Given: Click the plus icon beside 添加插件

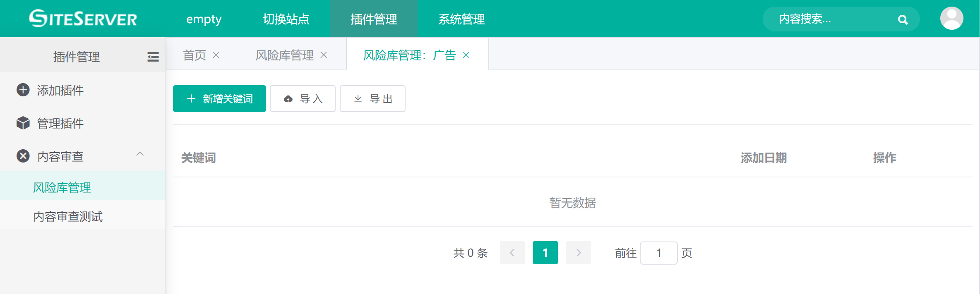Looking at the screenshot, I should point(23,90).
